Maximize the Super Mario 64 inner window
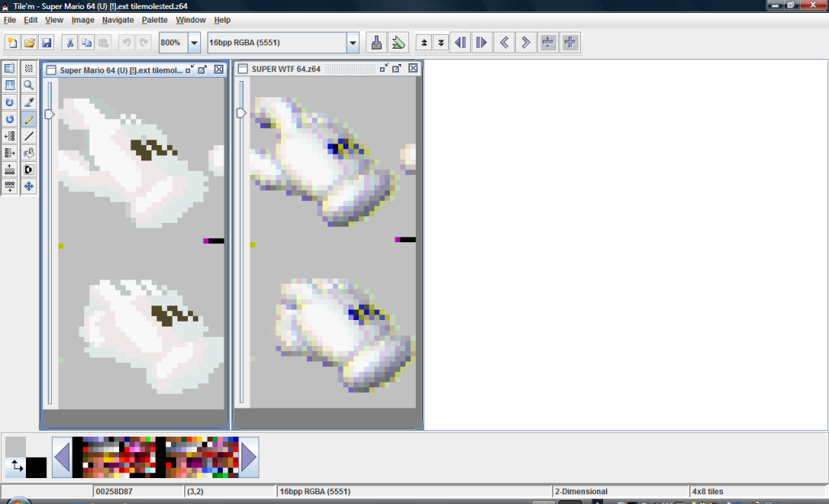The height and width of the screenshot is (504, 829). click(203, 70)
